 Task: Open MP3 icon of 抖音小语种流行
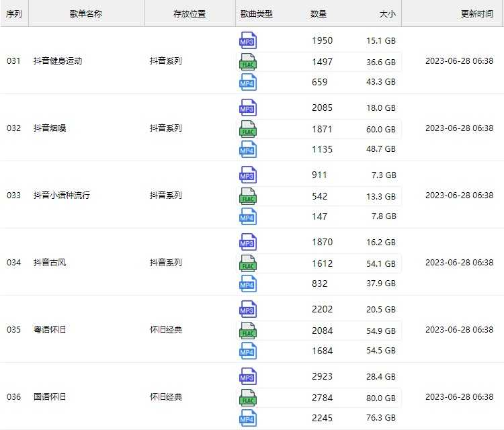pyautogui.click(x=248, y=175)
